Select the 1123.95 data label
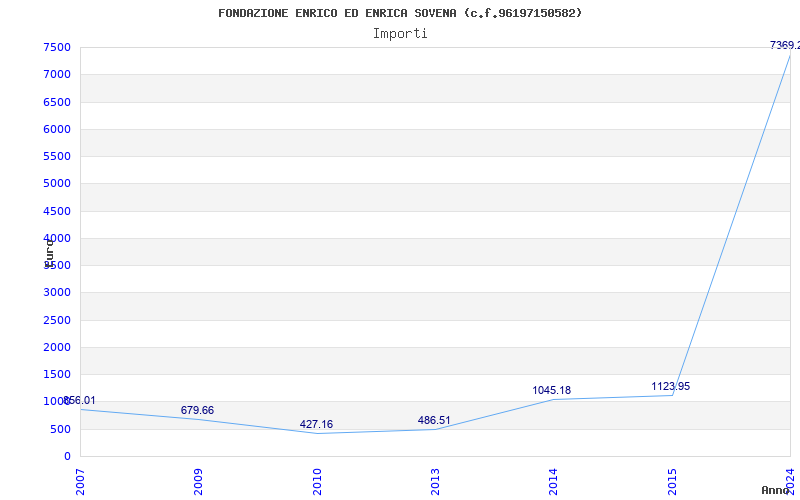The image size is (800, 500). pyautogui.click(x=670, y=386)
